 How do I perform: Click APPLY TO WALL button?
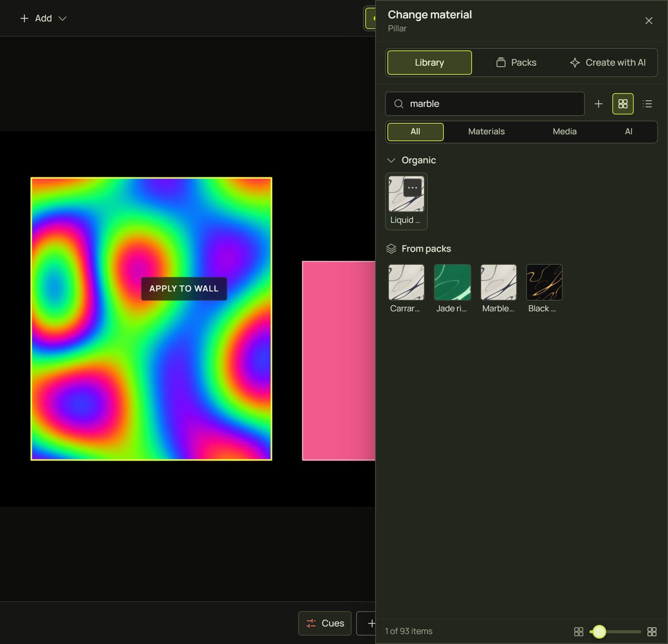[x=184, y=289]
